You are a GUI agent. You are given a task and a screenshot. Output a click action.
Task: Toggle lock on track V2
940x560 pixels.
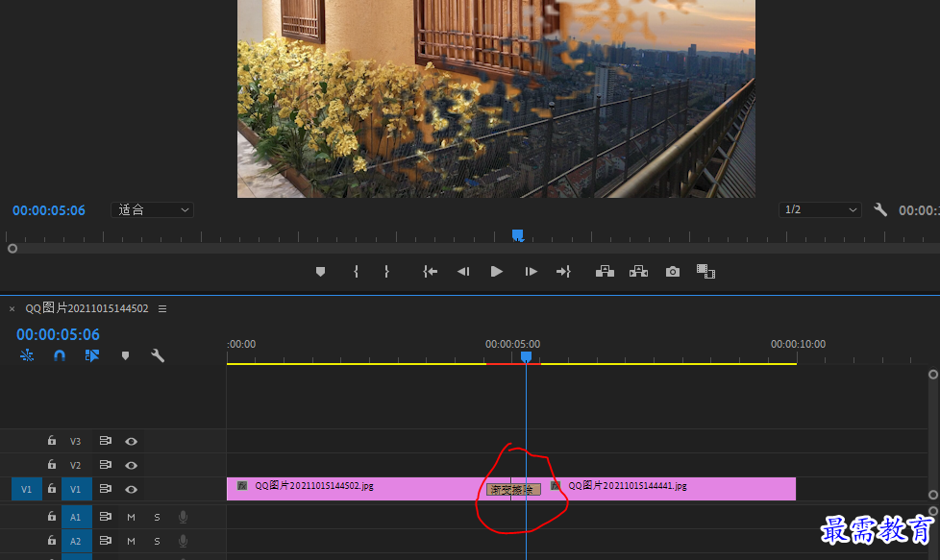(52, 465)
